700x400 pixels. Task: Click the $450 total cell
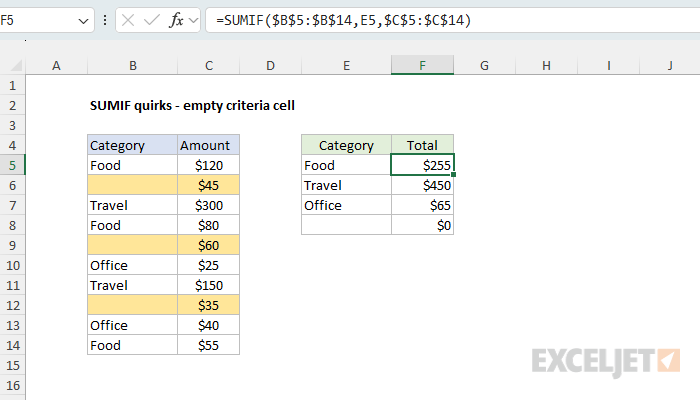point(422,185)
